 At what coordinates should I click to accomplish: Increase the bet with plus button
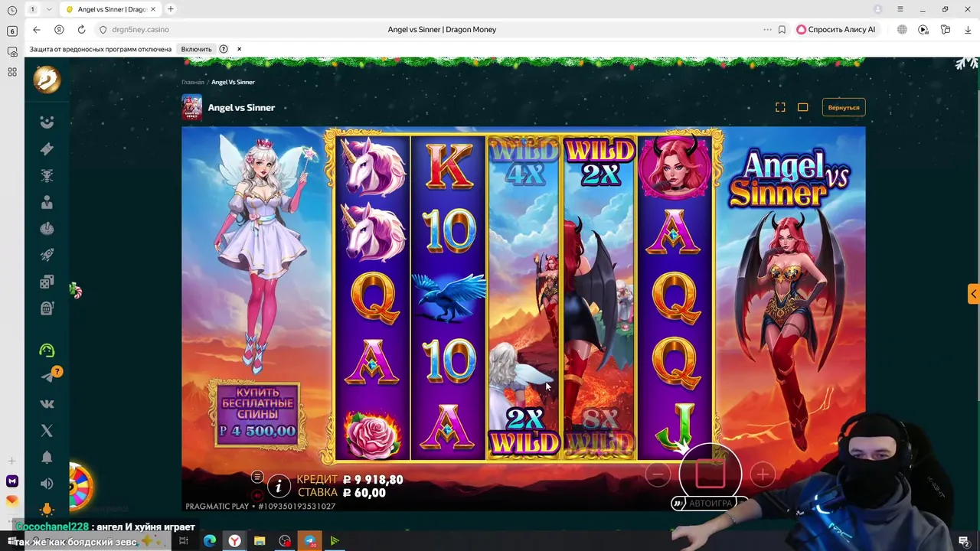pos(763,474)
